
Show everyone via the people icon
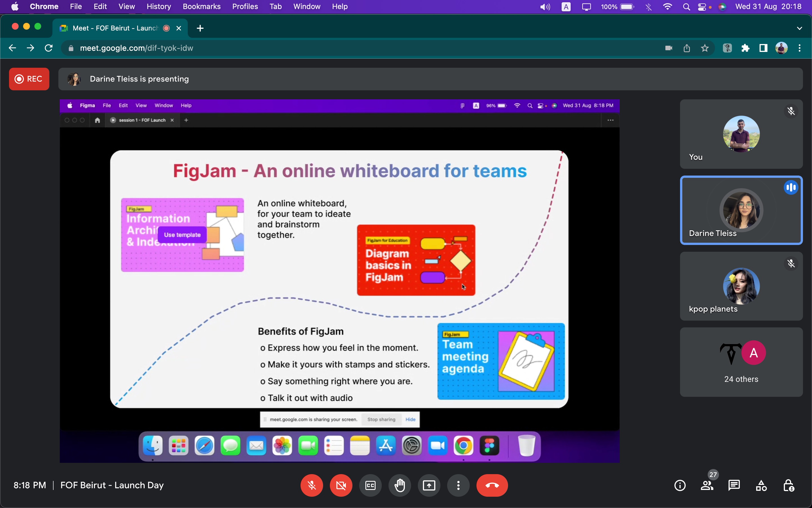707,485
